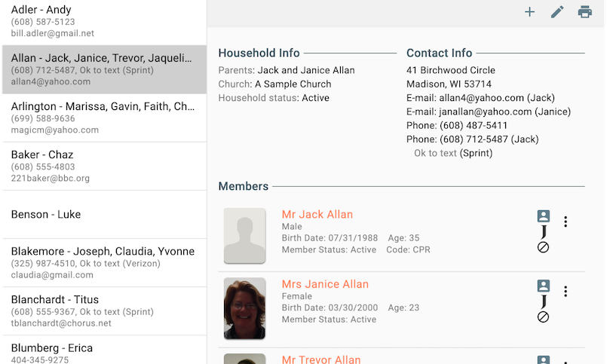Click the add (plus) icon in toolbar

click(x=530, y=12)
